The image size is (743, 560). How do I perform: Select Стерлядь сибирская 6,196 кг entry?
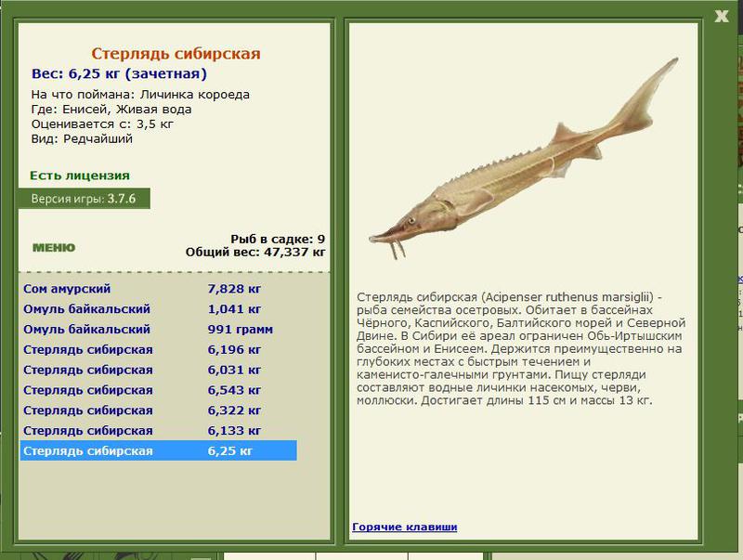pyautogui.click(x=158, y=349)
